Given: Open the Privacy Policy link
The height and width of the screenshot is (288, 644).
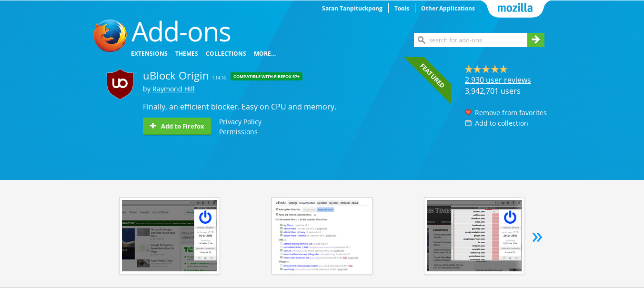Looking at the screenshot, I should pyautogui.click(x=240, y=122).
